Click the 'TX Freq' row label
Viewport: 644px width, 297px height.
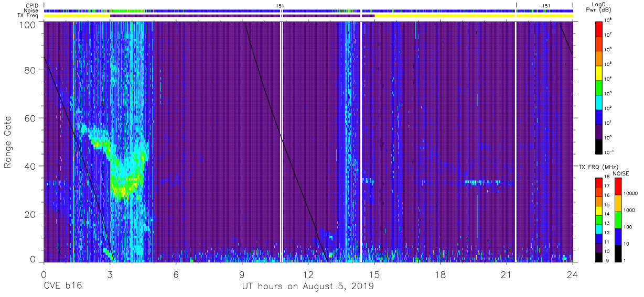click(x=29, y=16)
